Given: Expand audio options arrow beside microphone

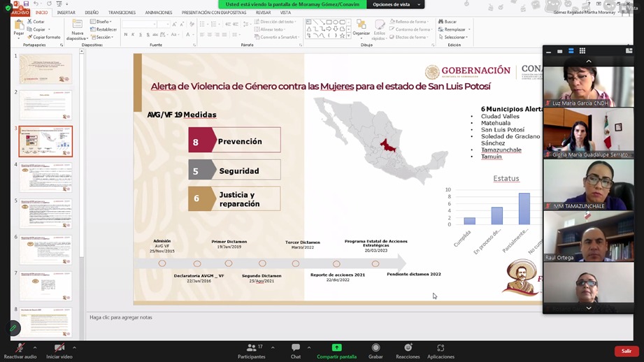Looking at the screenshot, I should [x=35, y=347].
